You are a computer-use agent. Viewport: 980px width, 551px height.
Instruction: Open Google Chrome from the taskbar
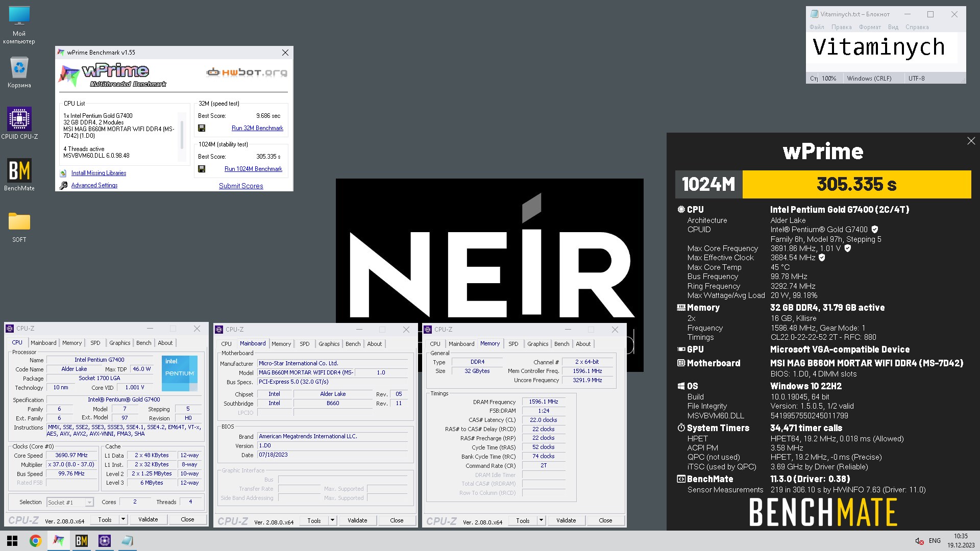[x=35, y=541]
